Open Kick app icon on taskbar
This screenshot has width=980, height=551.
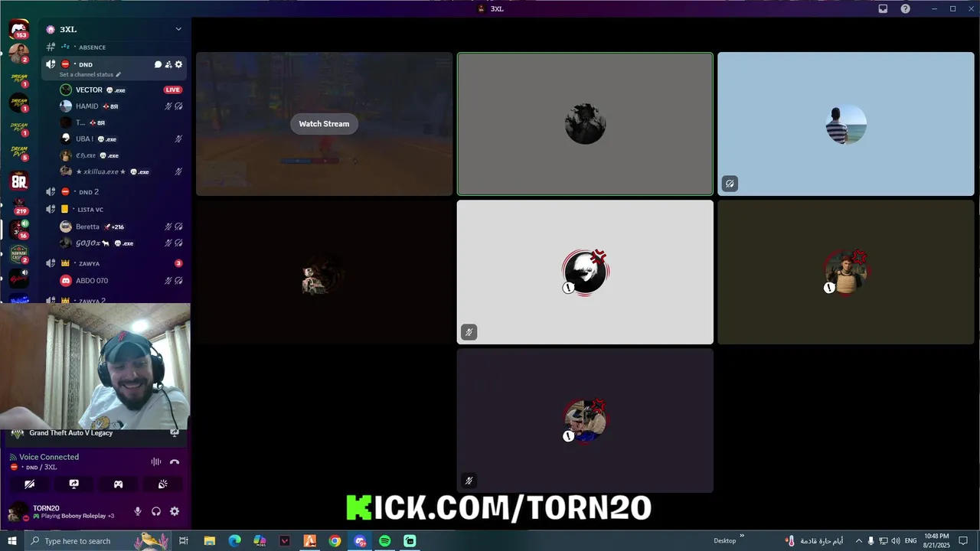tap(410, 541)
